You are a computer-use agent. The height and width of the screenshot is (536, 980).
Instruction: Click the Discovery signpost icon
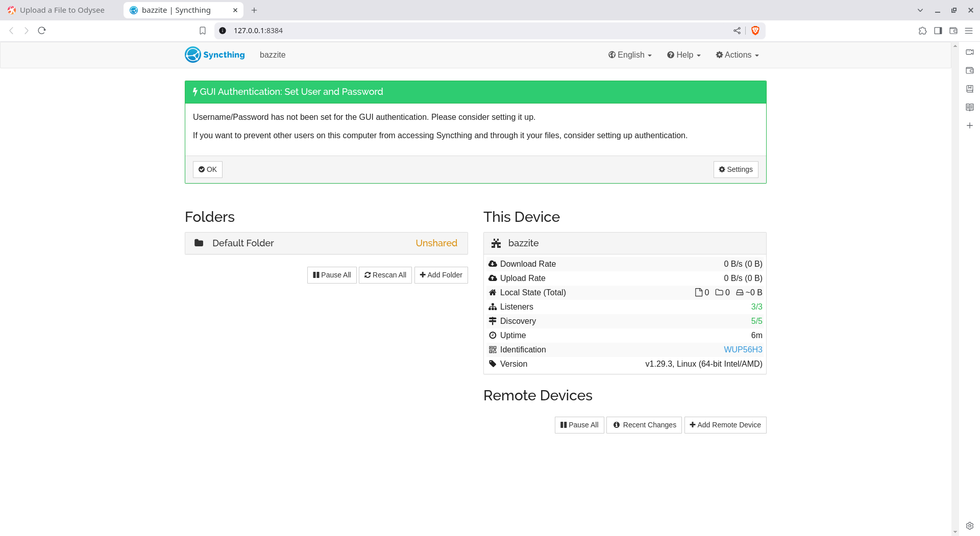pos(493,321)
